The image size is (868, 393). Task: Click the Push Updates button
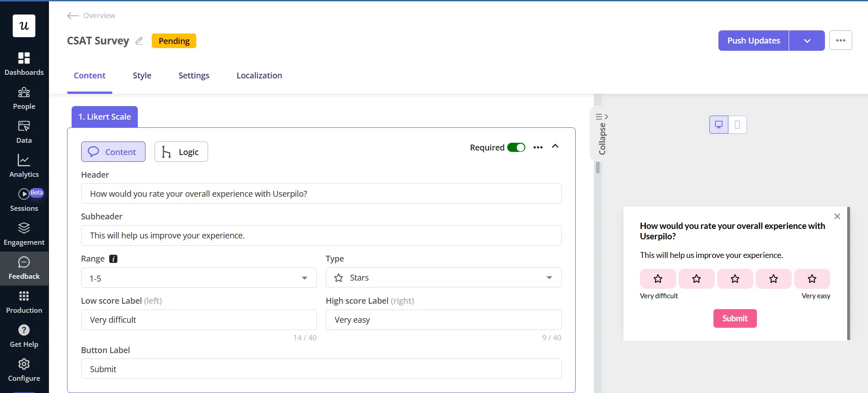[753, 41]
